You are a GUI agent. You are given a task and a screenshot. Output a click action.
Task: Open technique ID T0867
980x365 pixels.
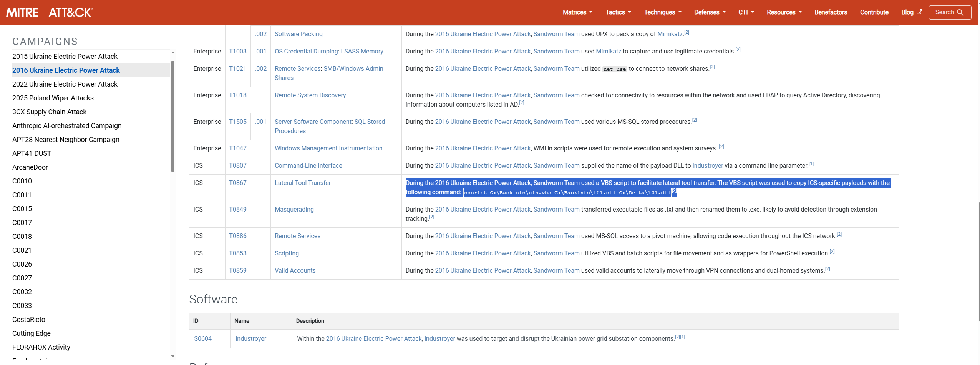[238, 183]
